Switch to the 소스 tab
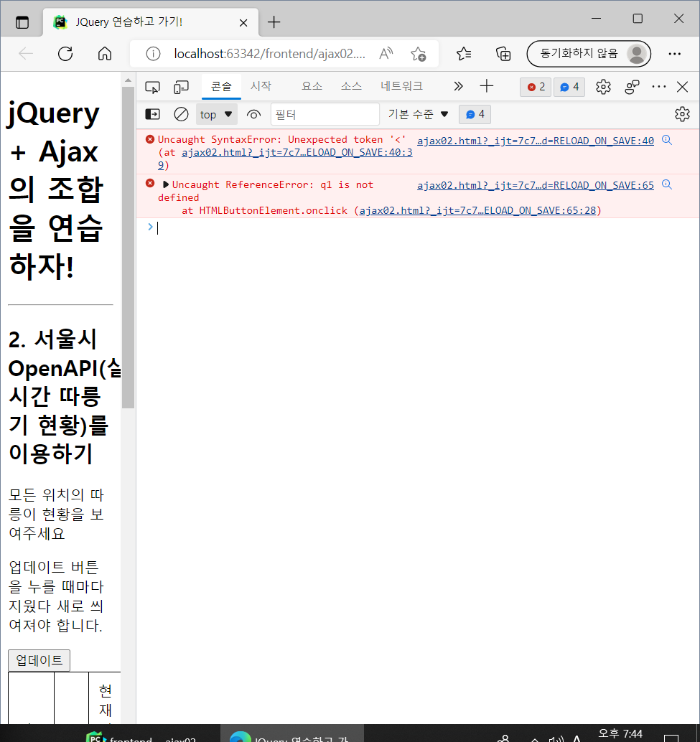 pos(351,87)
